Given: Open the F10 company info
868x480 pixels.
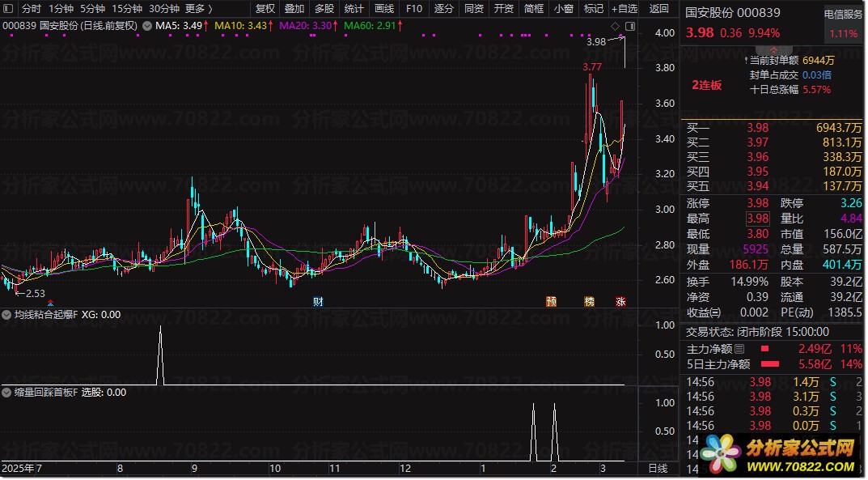Looking at the screenshot, I should click(414, 9).
